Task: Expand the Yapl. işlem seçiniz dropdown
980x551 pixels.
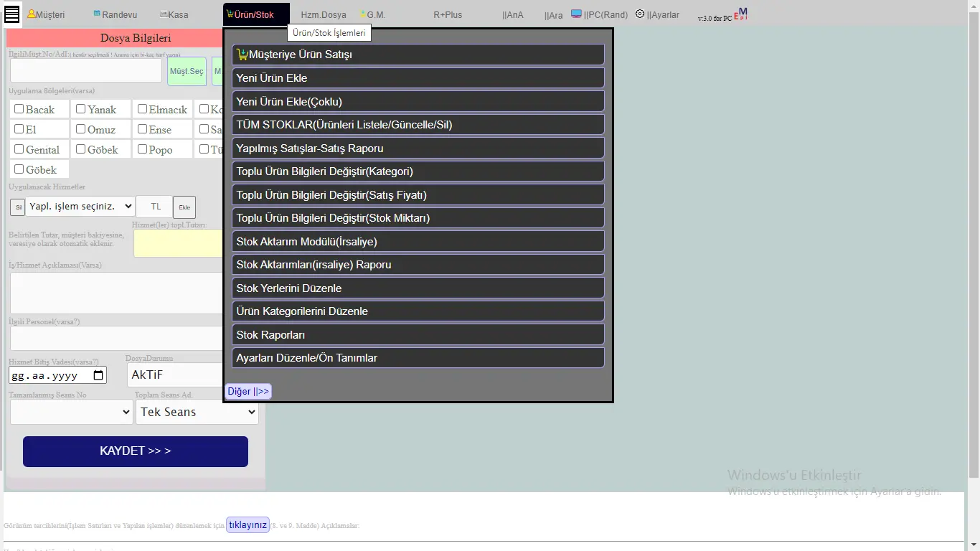Action: (80, 207)
